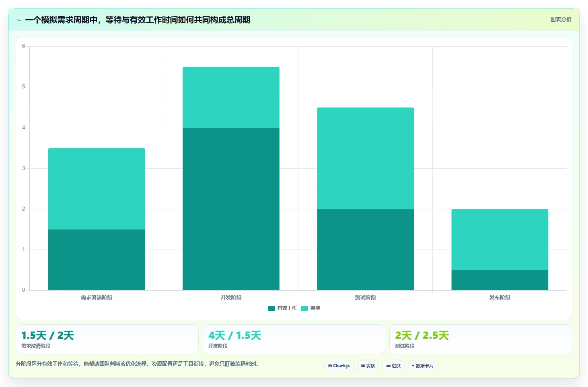Click the 需求澄清阶段 caption in first data card

(x=36, y=346)
